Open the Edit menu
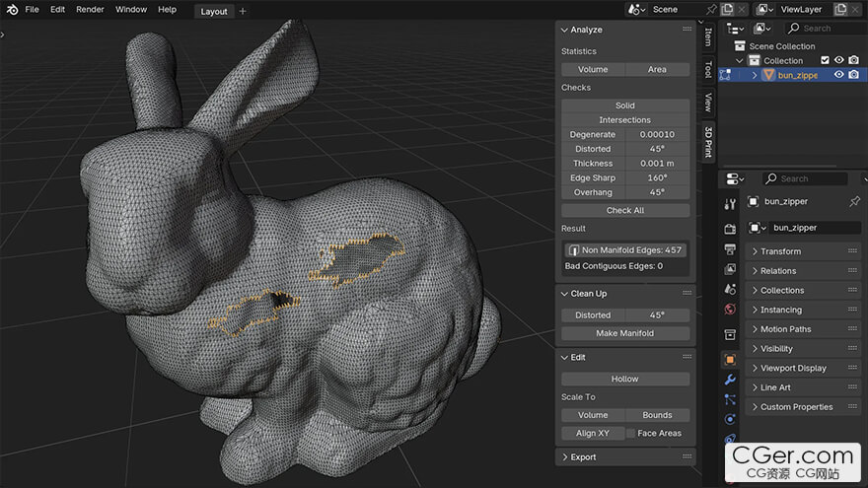This screenshot has width=868, height=488. click(57, 10)
